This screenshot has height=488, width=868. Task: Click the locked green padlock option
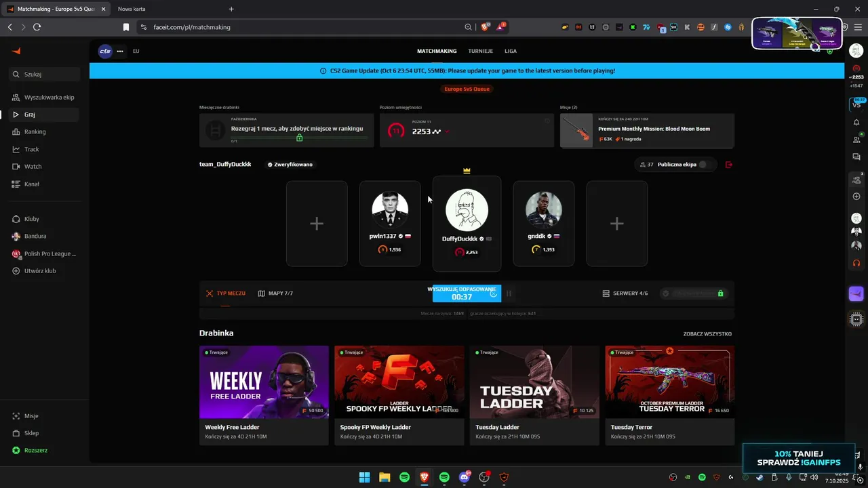(x=720, y=293)
